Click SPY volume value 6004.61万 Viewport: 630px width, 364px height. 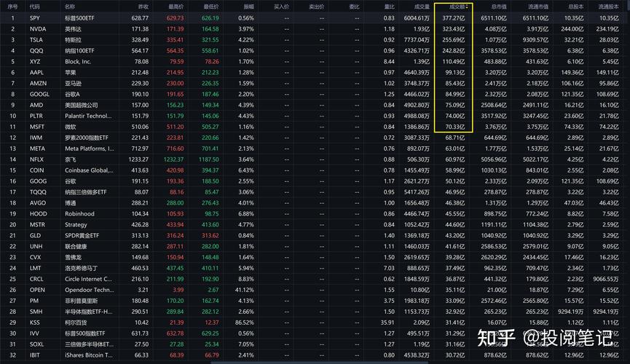tap(417, 18)
